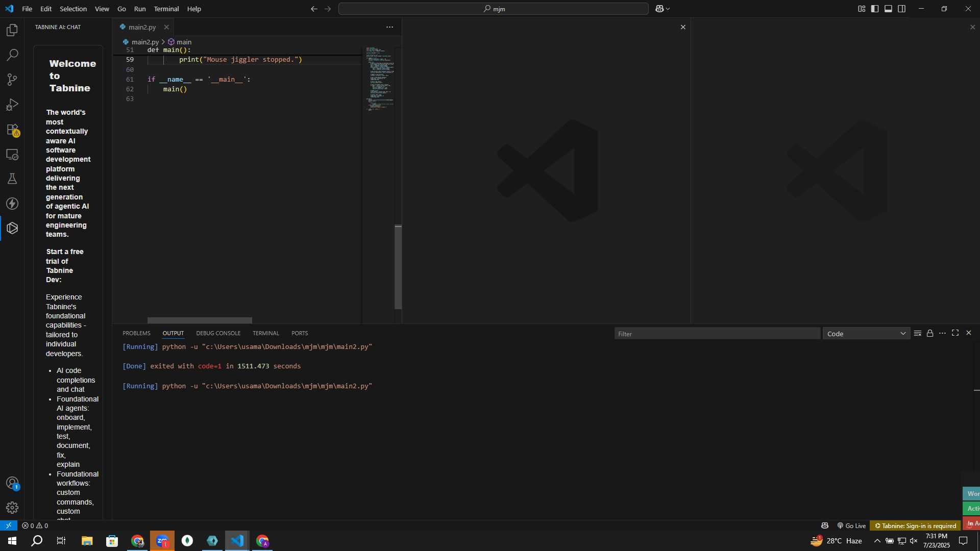This screenshot has height=551, width=980.
Task: Open the Help menu
Action: 194,9
